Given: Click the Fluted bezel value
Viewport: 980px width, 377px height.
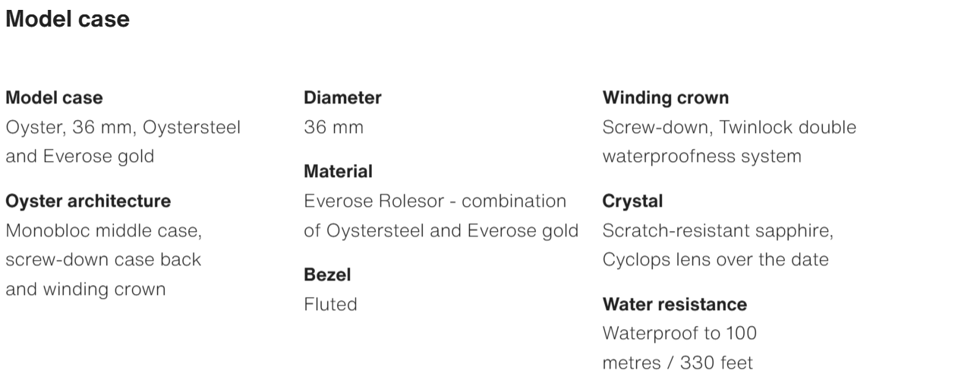Looking at the screenshot, I should click(330, 304).
